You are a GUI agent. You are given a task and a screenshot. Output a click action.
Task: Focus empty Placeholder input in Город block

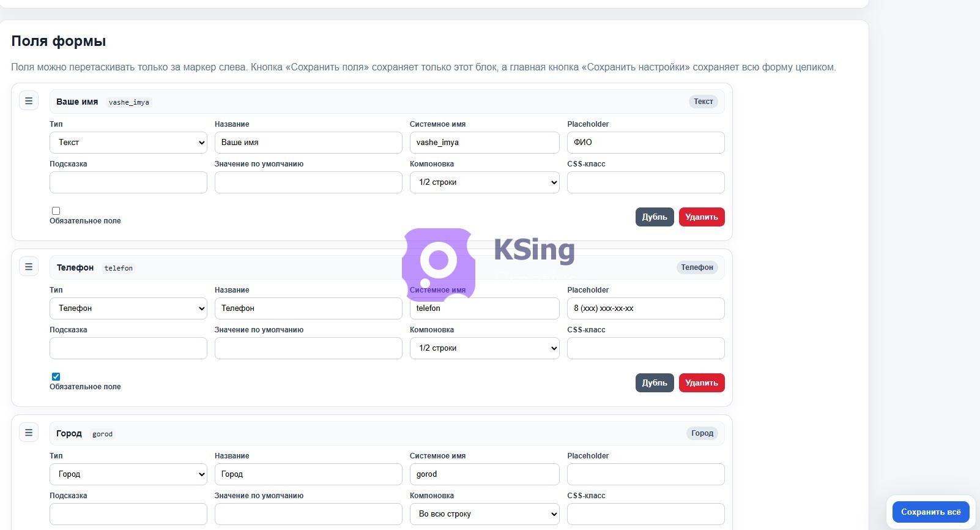646,474
